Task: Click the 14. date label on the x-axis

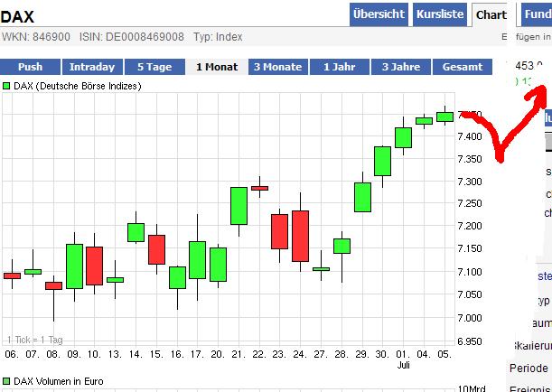Action: 136,354
